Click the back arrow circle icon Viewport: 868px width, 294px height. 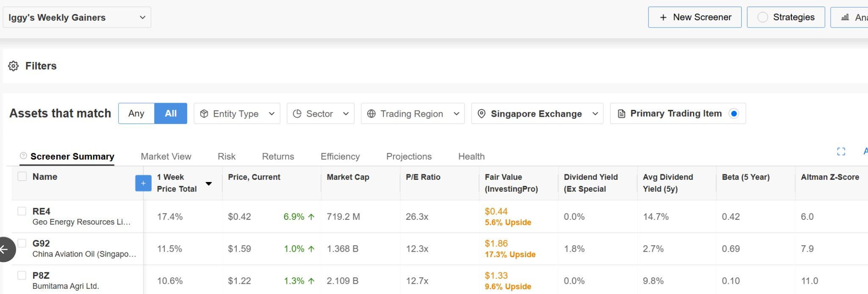(x=4, y=249)
